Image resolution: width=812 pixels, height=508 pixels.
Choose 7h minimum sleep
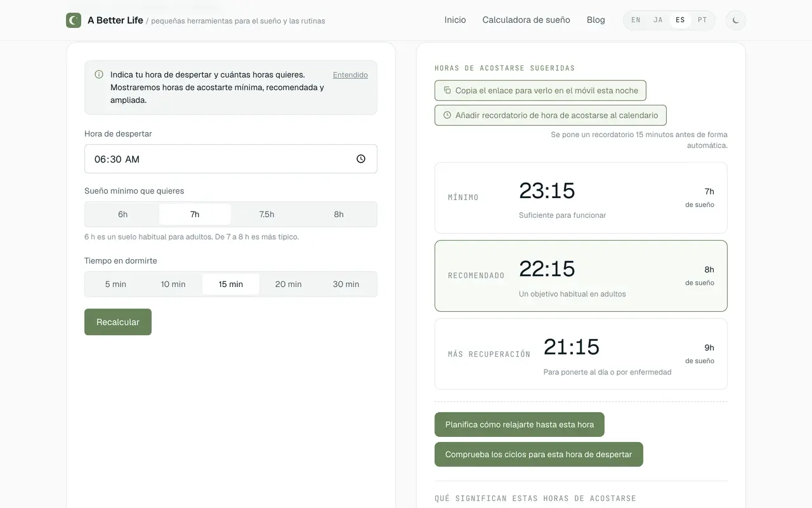(195, 214)
